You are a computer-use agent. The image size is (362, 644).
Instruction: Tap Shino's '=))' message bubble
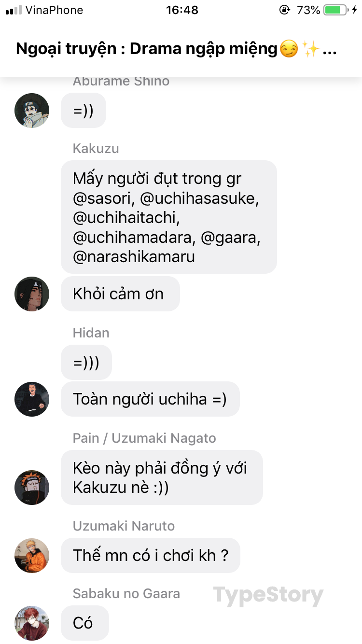(x=84, y=111)
